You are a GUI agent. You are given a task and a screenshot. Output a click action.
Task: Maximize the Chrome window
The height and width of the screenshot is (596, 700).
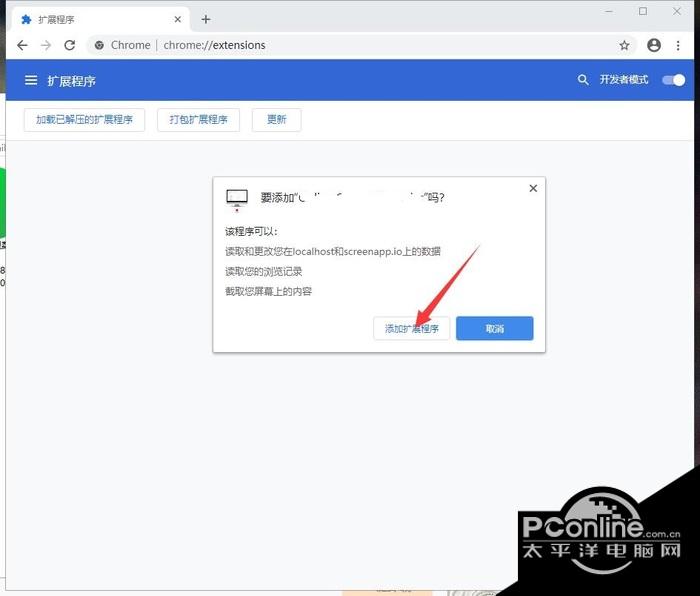(x=643, y=11)
